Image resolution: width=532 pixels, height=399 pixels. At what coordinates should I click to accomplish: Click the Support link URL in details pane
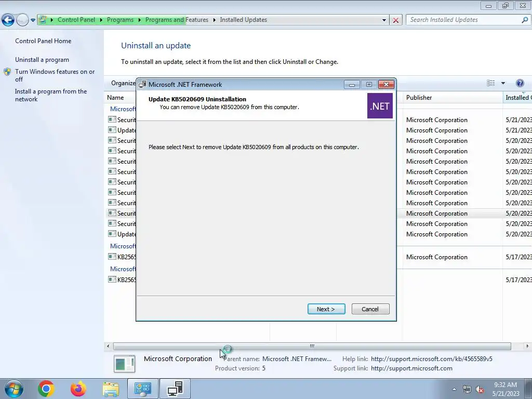411,368
